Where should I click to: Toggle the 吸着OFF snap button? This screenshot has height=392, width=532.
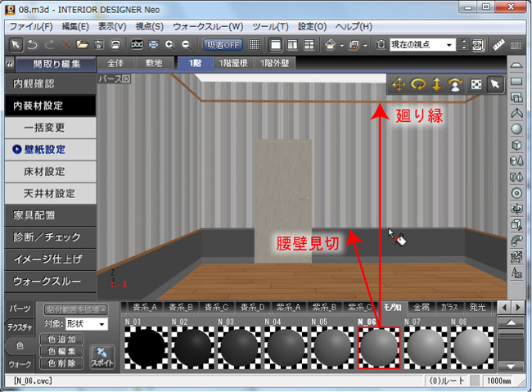tap(223, 44)
